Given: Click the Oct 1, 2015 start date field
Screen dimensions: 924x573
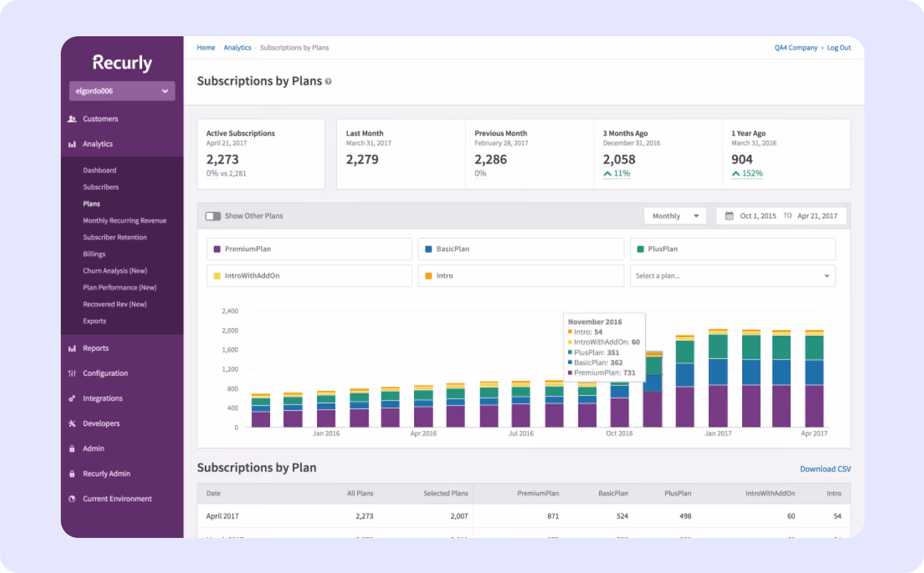Looking at the screenshot, I should click(758, 216).
